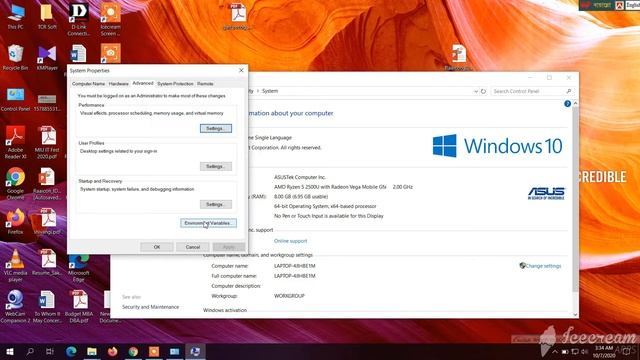Viewport: 640px width, 360px height.
Task: Open MIU IT Fest 2020.pdf file
Action: tap(47, 142)
